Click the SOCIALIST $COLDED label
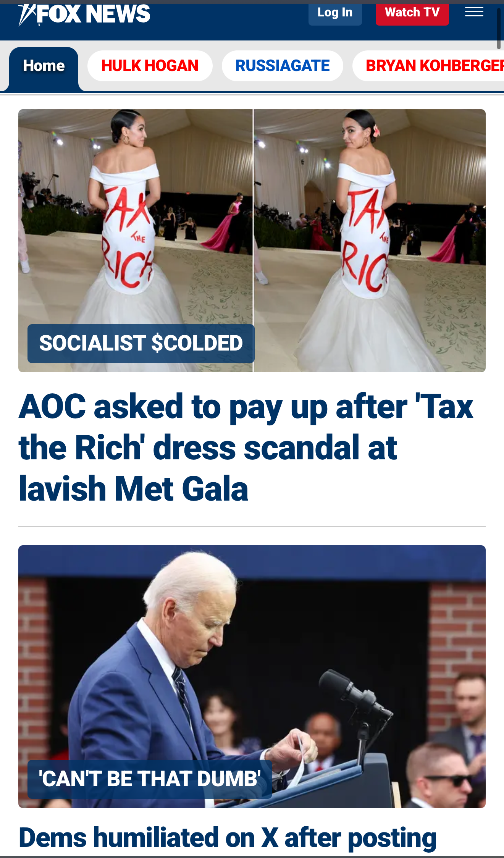This screenshot has height=858, width=504. (141, 343)
